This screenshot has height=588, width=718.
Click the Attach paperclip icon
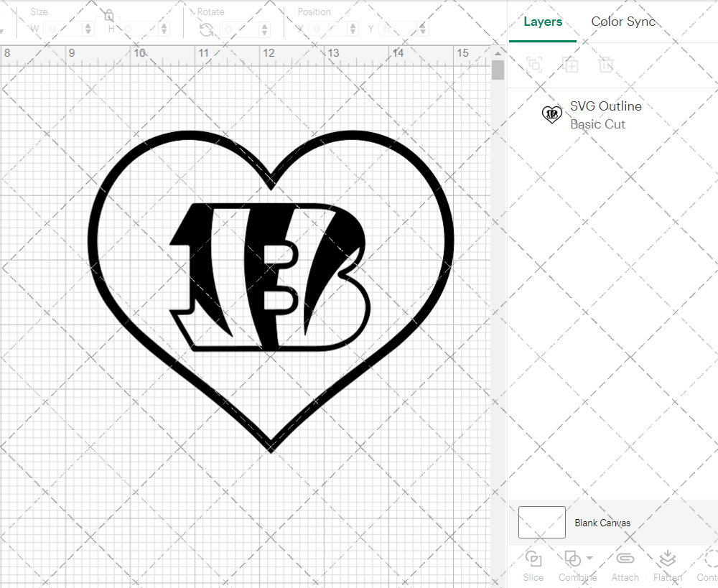pos(625,564)
